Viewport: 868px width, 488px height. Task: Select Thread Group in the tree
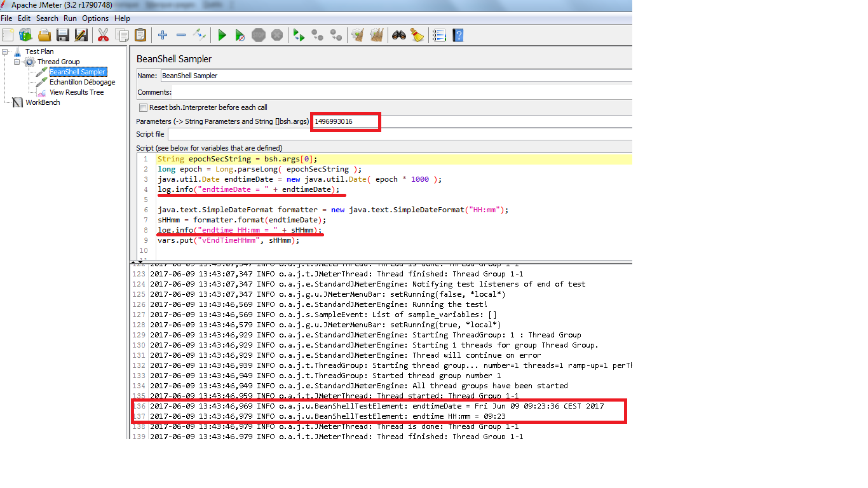[58, 62]
